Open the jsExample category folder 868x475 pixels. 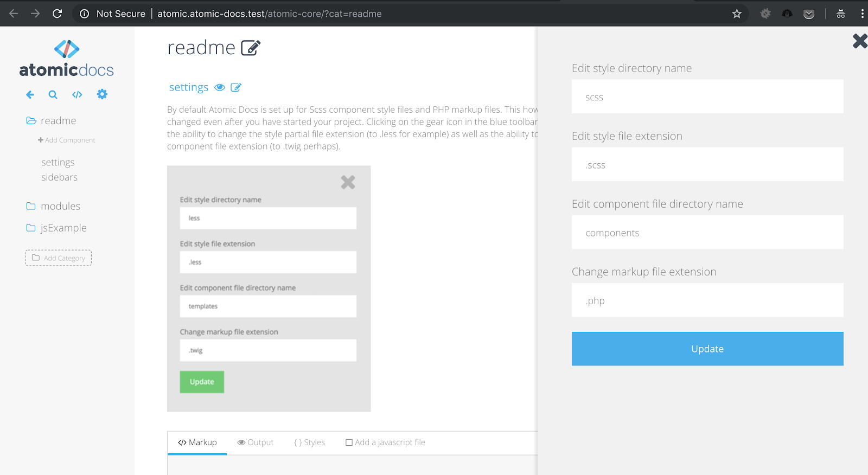(56, 228)
